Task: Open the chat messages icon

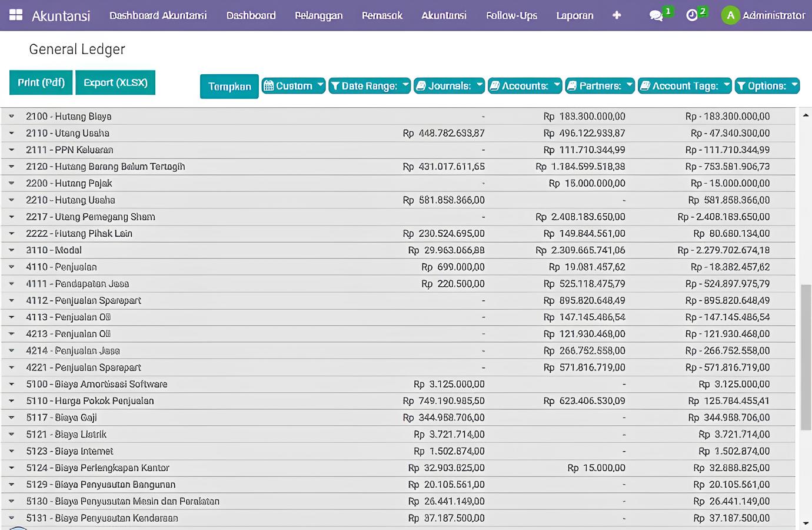Action: (655, 15)
